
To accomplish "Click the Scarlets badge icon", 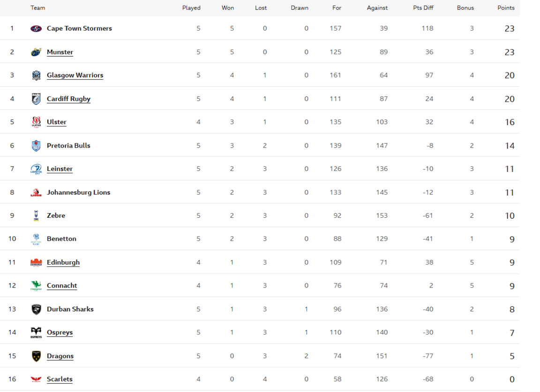I will (37, 379).
